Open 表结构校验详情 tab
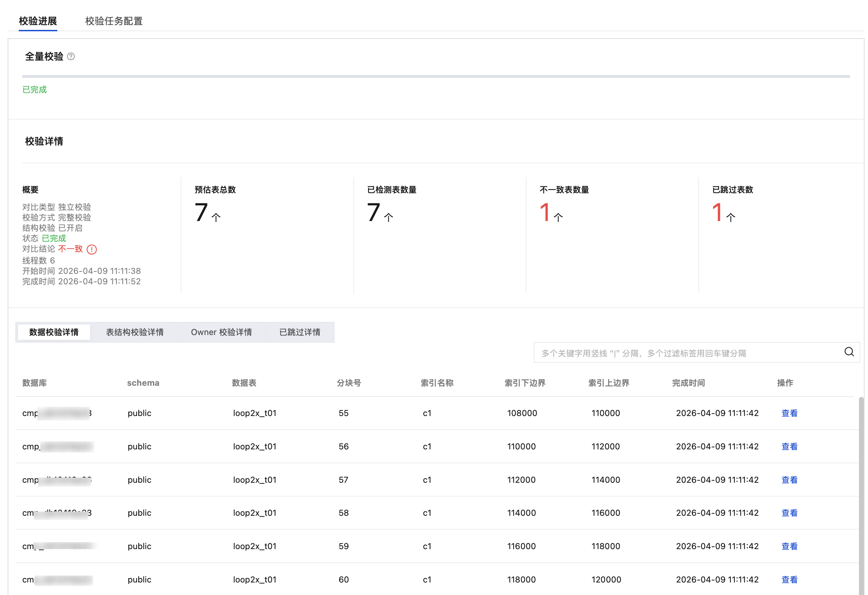 click(x=134, y=332)
